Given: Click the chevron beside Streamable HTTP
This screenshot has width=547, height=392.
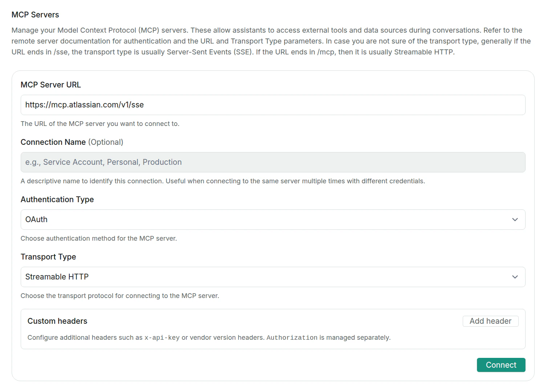Looking at the screenshot, I should point(515,277).
